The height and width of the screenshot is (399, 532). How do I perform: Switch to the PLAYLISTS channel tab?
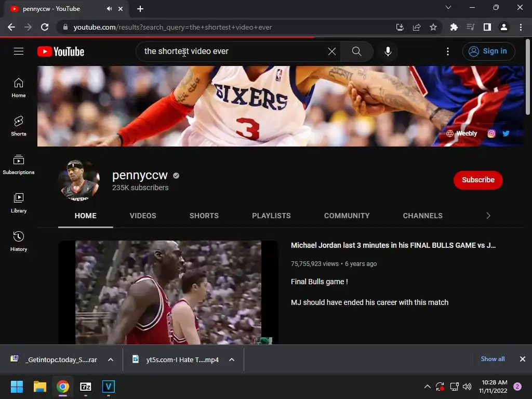pos(271,216)
